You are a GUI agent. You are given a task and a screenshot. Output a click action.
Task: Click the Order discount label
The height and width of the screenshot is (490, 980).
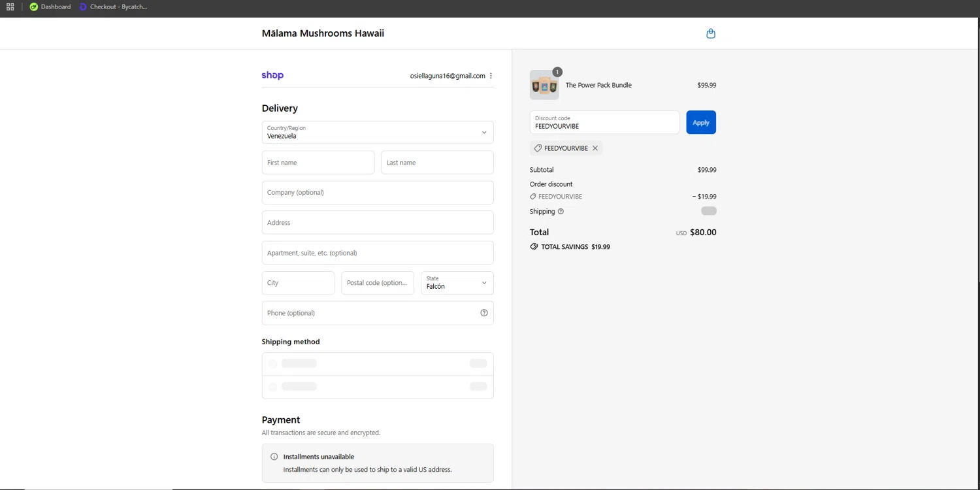click(x=551, y=184)
